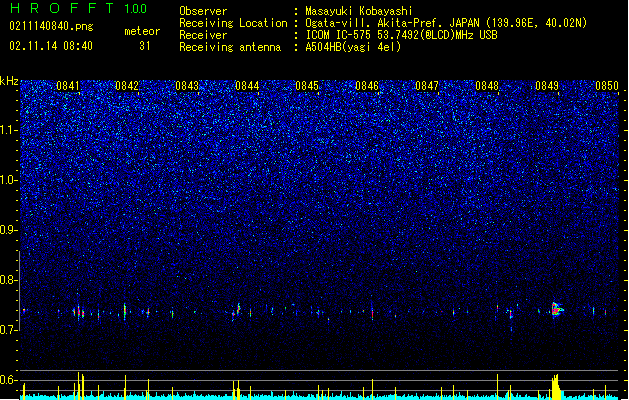Select antenna text A504HB(yagi 4el)
Screen dimensions: 629x400
point(353,47)
